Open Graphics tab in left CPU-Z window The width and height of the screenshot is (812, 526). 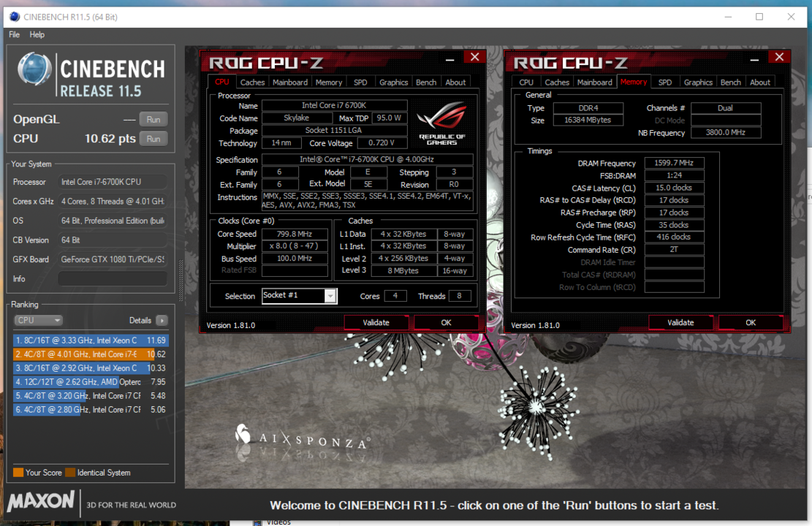393,83
